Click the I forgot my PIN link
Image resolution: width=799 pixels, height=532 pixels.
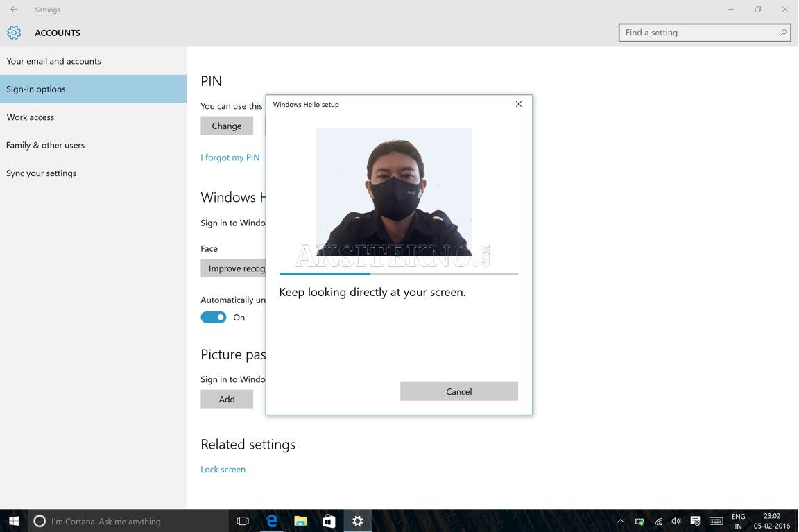click(230, 157)
